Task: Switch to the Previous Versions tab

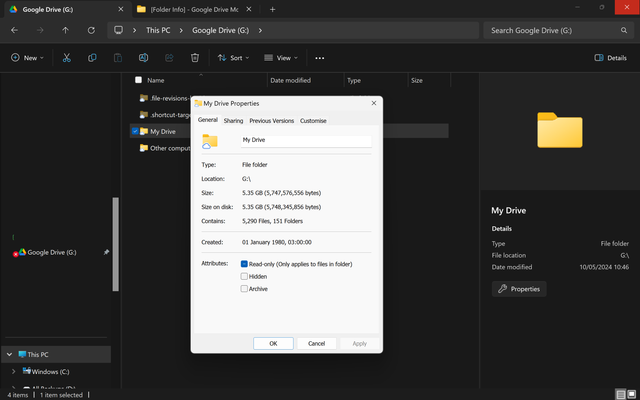Action: click(x=271, y=121)
